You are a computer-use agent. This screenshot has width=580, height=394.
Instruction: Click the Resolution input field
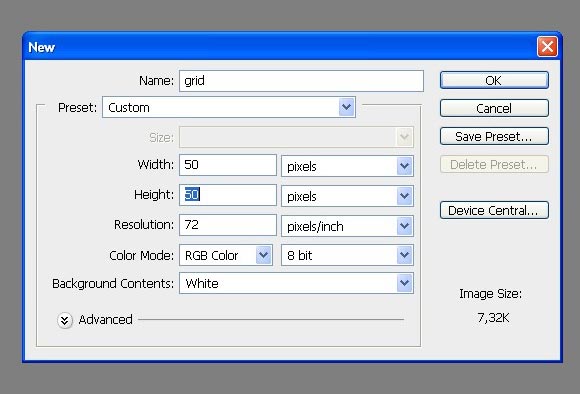click(228, 225)
